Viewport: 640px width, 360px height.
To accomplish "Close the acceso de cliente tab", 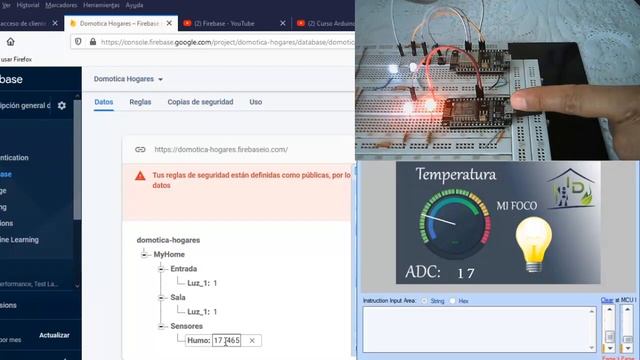I will coord(55,23).
